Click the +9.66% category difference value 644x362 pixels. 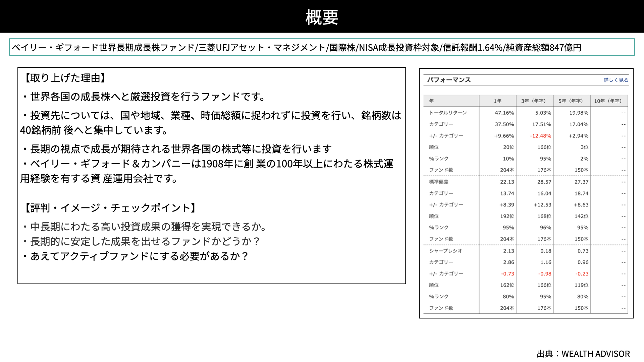click(x=504, y=136)
